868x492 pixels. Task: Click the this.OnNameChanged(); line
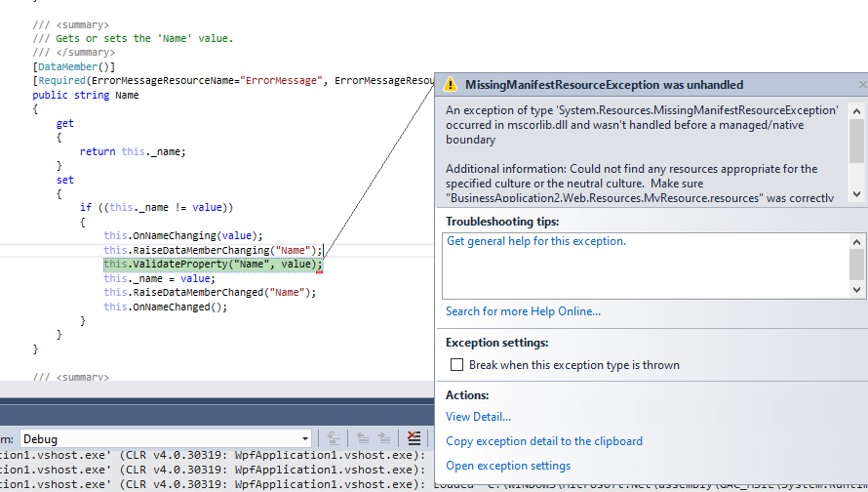(x=165, y=307)
